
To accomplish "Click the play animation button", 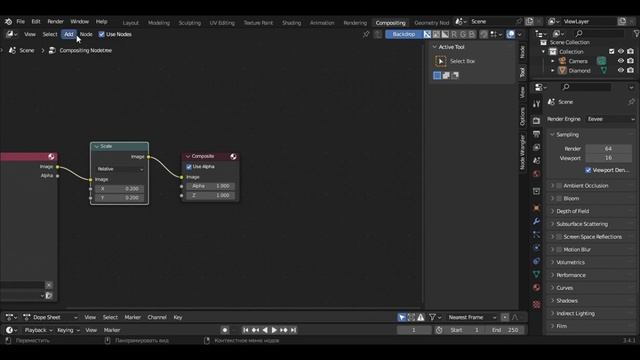I will 274,330.
